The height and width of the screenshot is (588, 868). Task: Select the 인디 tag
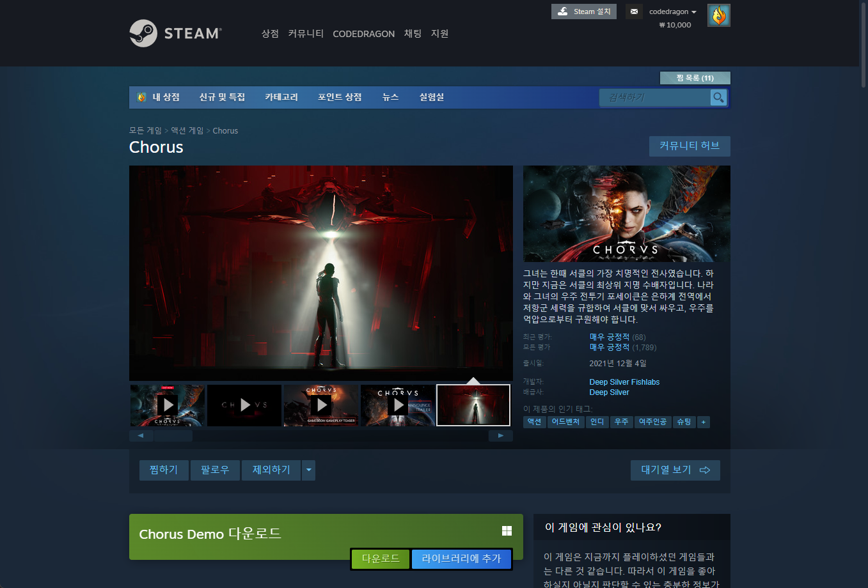(597, 422)
